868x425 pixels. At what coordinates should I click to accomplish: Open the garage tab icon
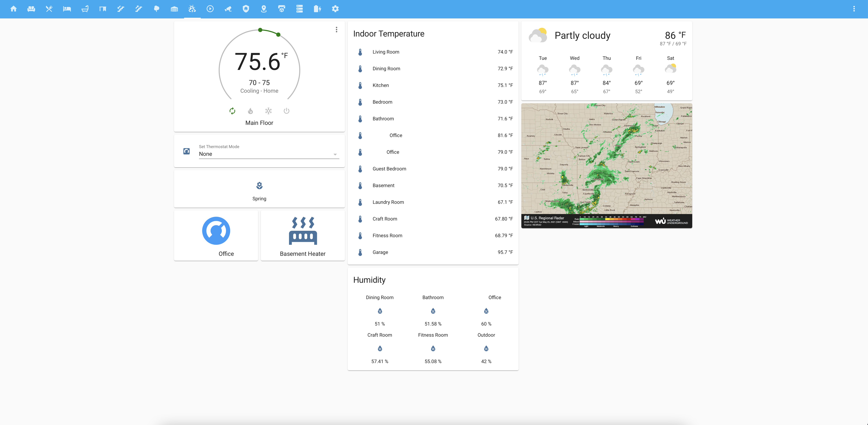174,9
